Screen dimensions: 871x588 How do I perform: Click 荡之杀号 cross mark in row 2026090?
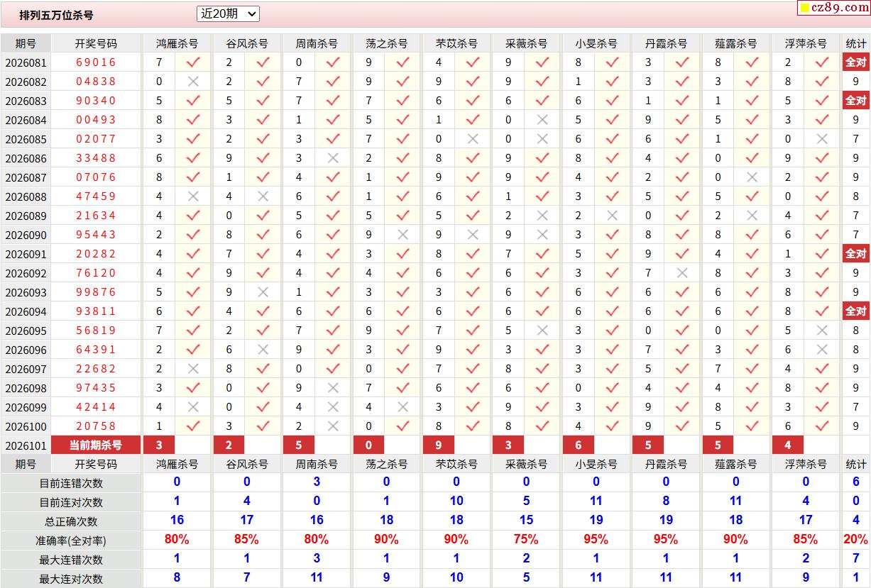tap(402, 235)
